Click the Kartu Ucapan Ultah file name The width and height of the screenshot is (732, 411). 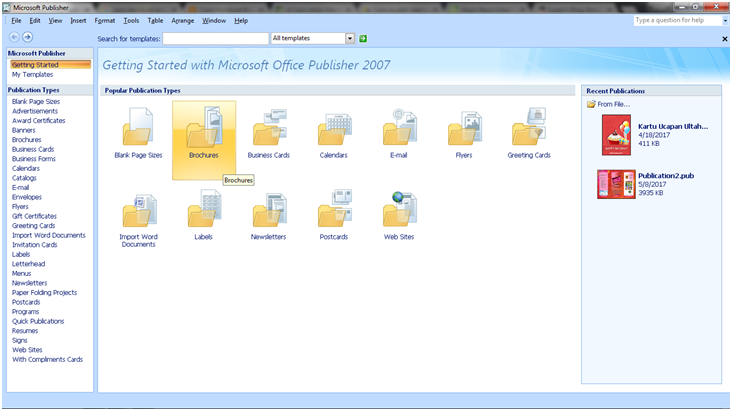[673, 127]
